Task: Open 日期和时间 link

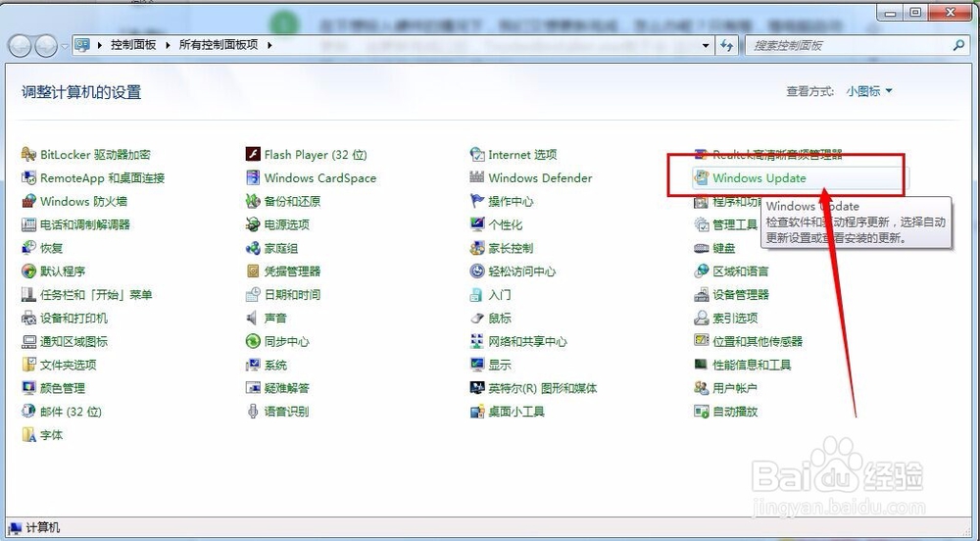Action: click(292, 295)
